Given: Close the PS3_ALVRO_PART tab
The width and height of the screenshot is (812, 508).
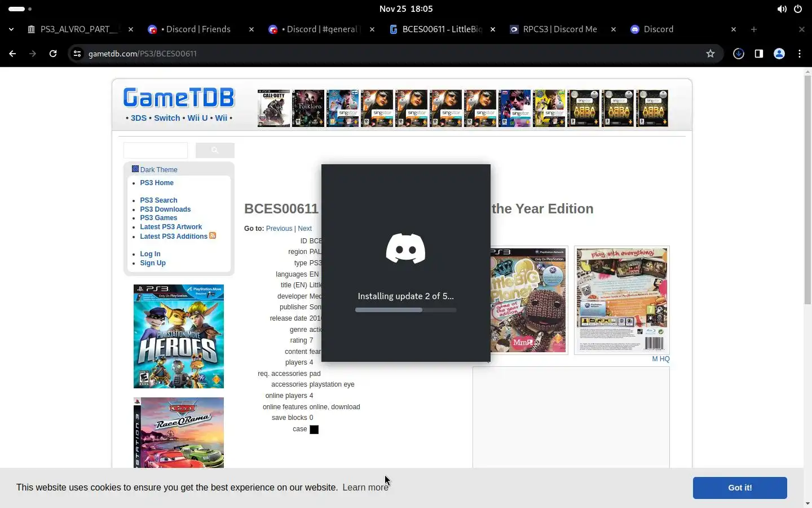Looking at the screenshot, I should click(131, 29).
